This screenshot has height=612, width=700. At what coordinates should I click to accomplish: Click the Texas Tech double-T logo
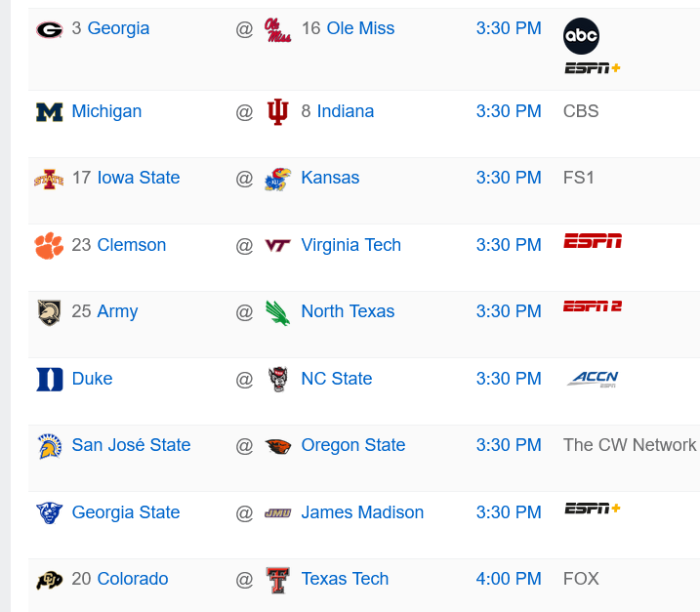[x=278, y=580]
